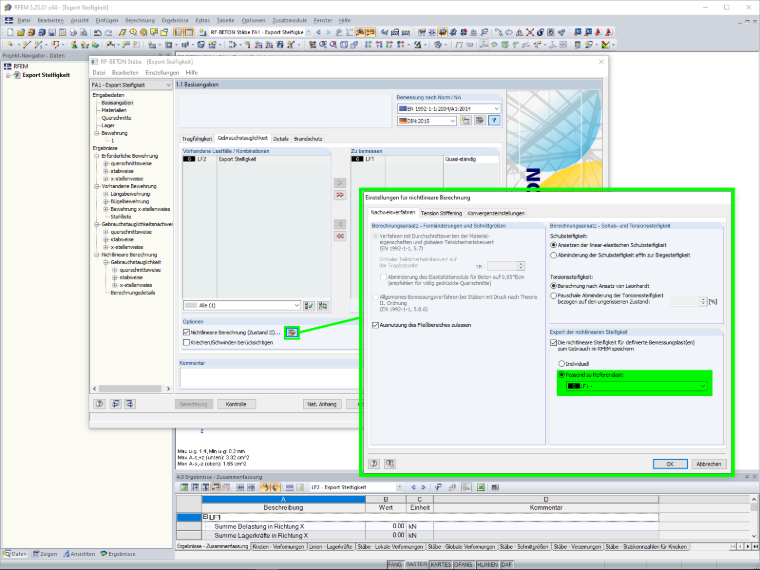Switch to the Konvergenzeinstellungen tab
The image size is (760, 570).
(496, 213)
